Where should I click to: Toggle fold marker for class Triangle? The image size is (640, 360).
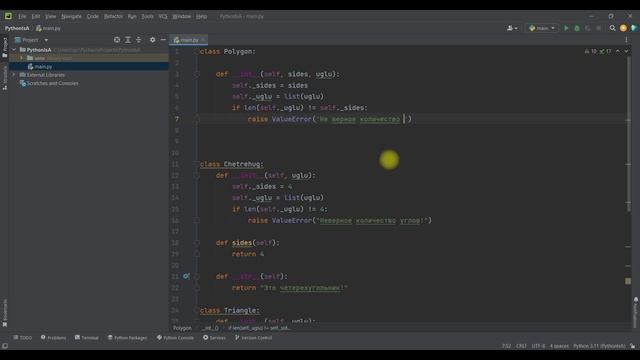196,310
